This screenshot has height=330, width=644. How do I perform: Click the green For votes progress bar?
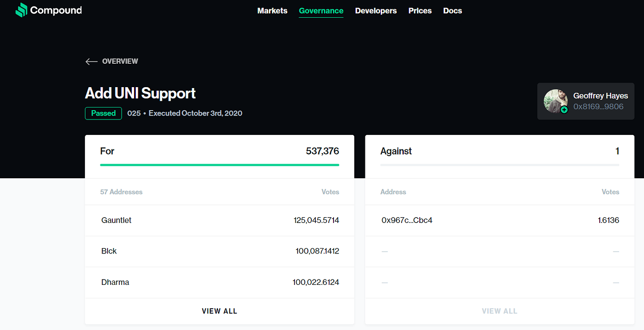point(219,165)
